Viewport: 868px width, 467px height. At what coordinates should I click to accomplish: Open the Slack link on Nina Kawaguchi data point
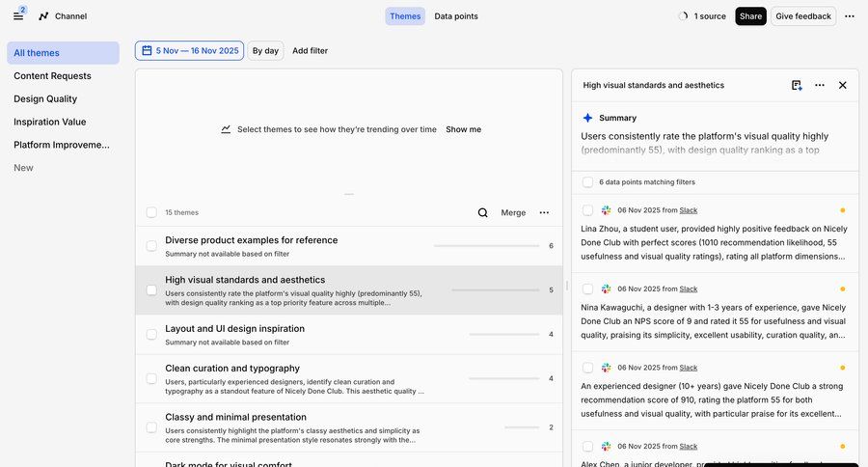click(x=688, y=289)
